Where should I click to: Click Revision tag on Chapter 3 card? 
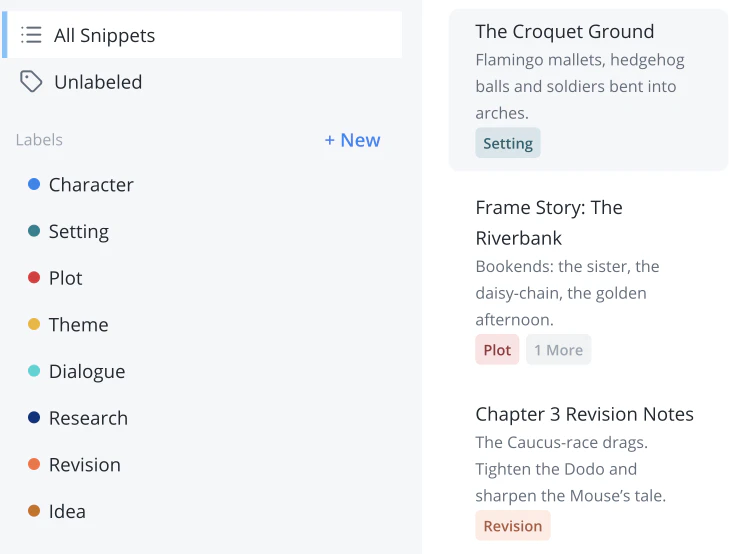click(x=513, y=526)
